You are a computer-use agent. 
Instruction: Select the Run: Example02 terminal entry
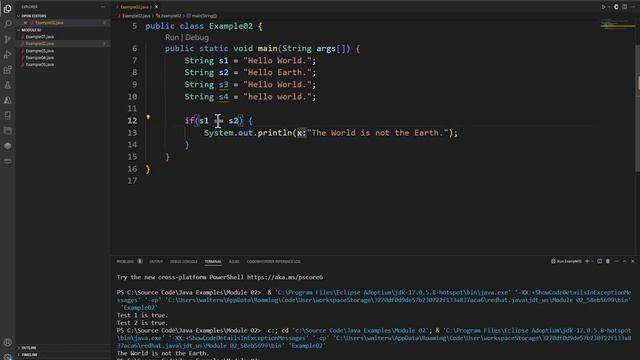point(566,261)
